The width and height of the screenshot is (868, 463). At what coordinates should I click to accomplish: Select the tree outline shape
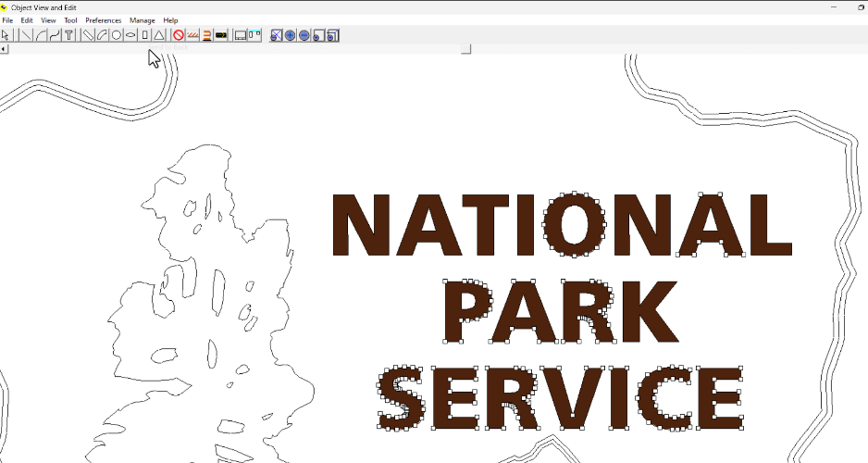(x=199, y=305)
